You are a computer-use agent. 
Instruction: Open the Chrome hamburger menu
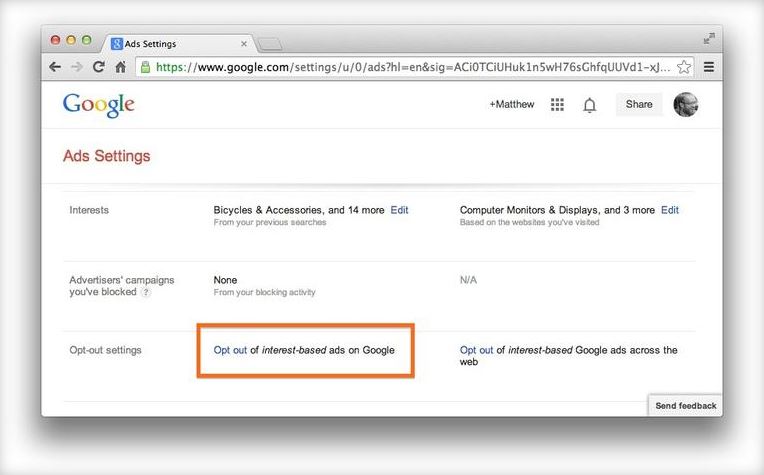(x=708, y=67)
